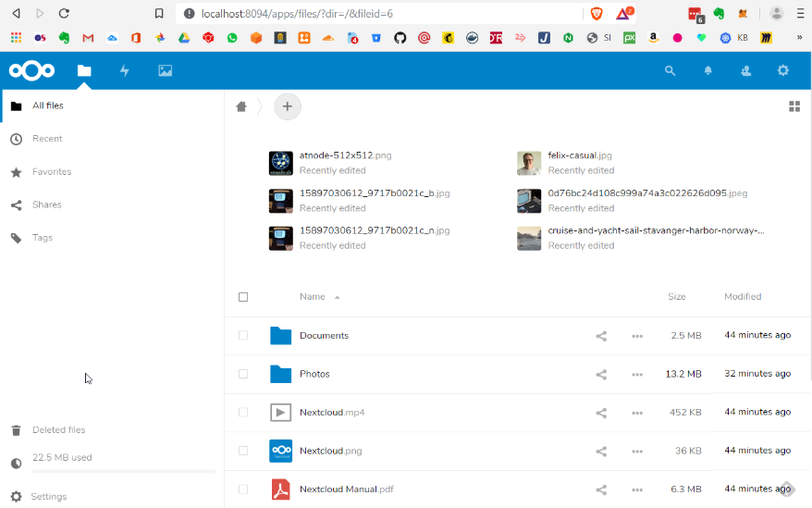Open the Deleted files link

(x=58, y=430)
